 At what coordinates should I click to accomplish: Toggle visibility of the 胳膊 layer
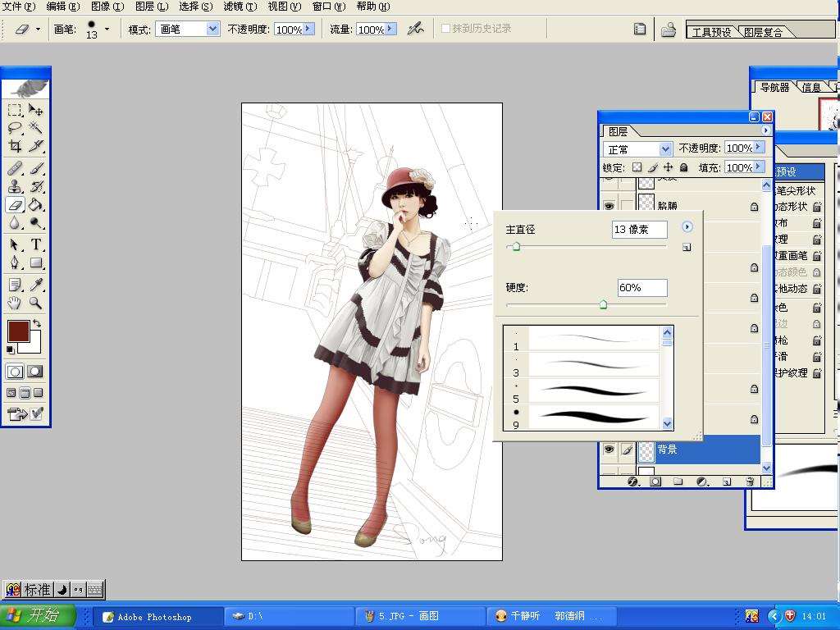(x=609, y=207)
